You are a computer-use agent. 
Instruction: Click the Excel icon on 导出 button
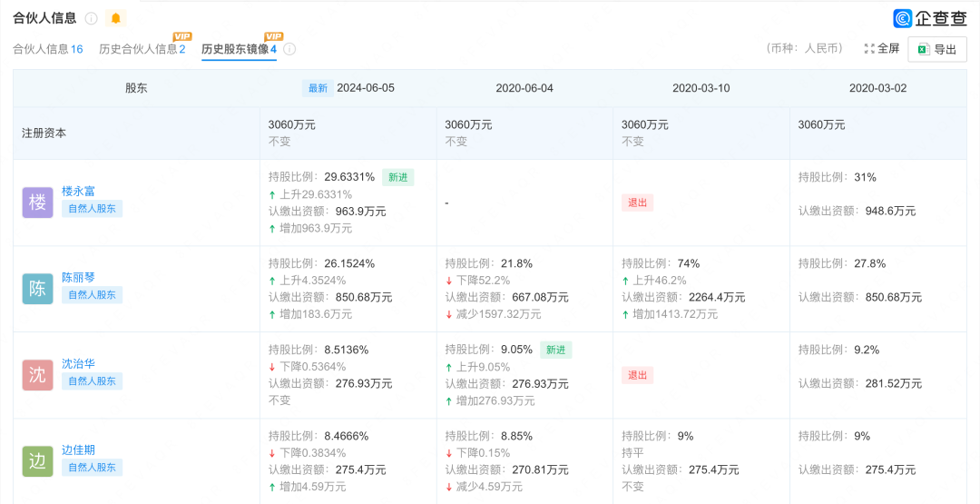[922, 49]
